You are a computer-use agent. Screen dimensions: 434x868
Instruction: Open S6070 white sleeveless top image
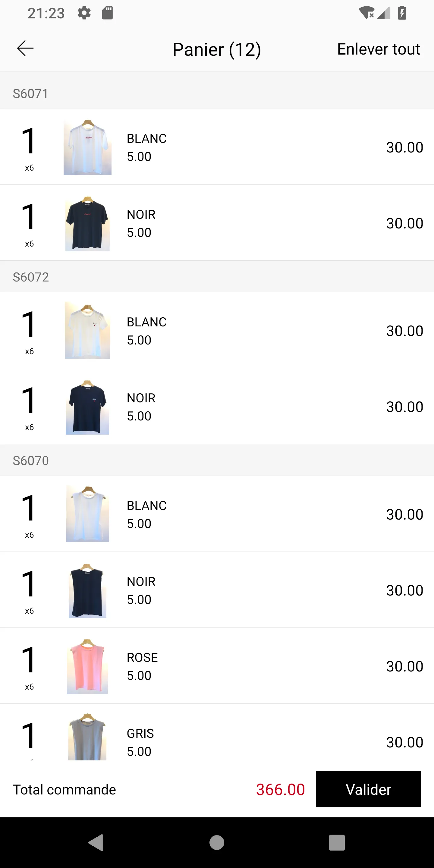point(87,514)
